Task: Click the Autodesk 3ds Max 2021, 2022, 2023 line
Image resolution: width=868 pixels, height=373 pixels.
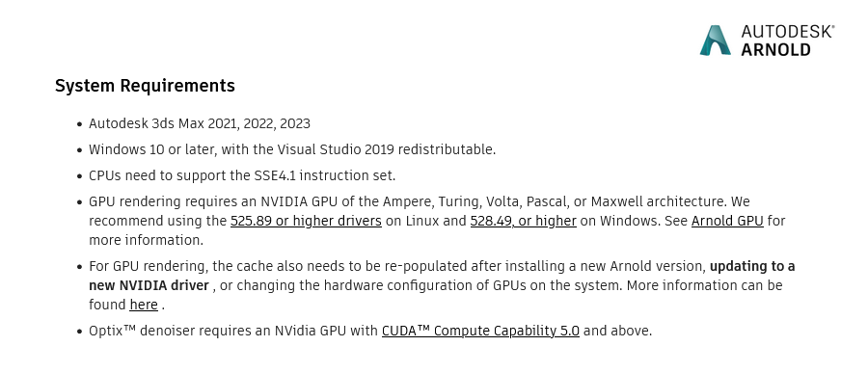Action: coord(200,123)
